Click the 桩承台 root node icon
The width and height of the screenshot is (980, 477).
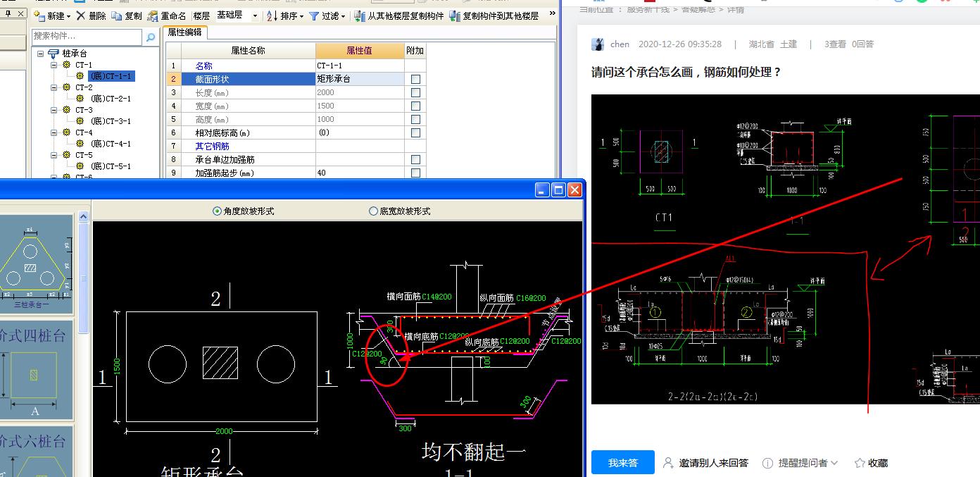pos(54,54)
